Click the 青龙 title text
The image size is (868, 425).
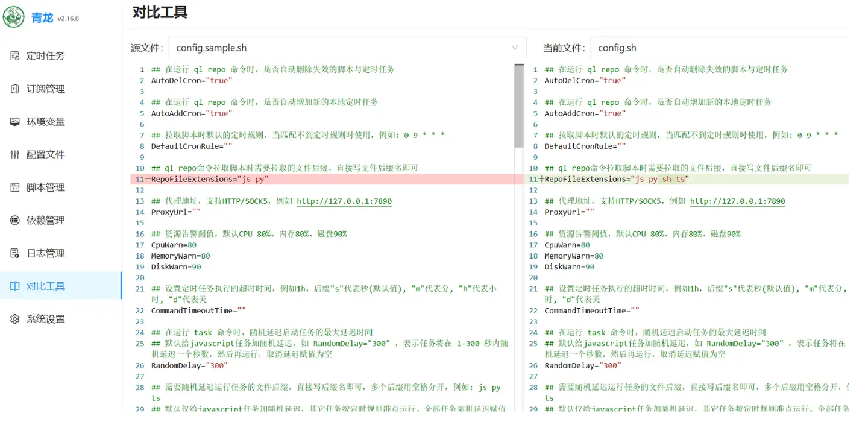click(42, 17)
